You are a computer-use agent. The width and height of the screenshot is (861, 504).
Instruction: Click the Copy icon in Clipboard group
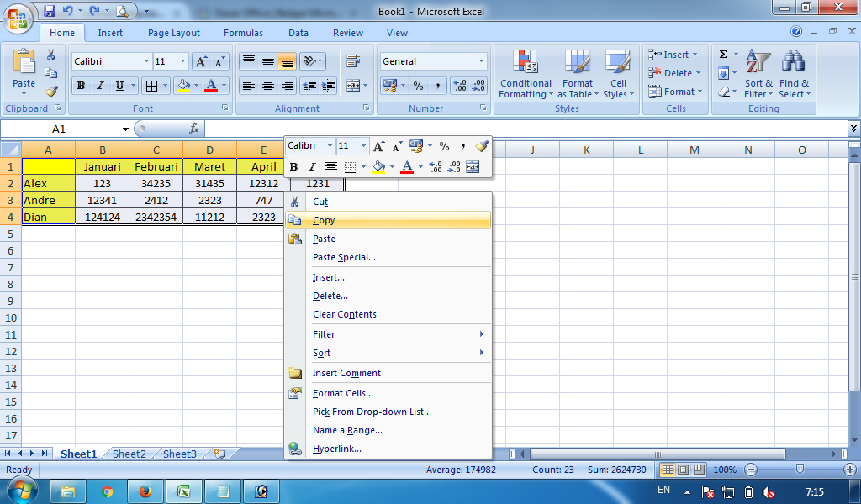pyautogui.click(x=51, y=73)
